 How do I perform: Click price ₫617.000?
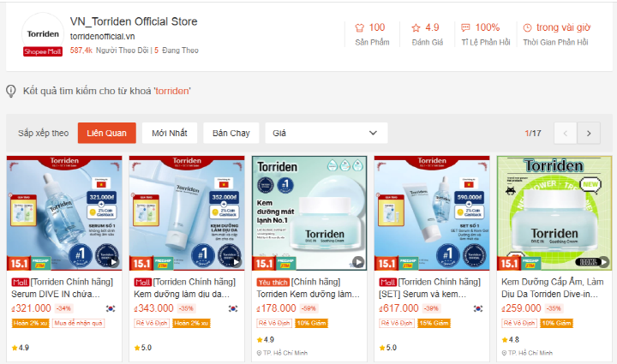(x=398, y=308)
